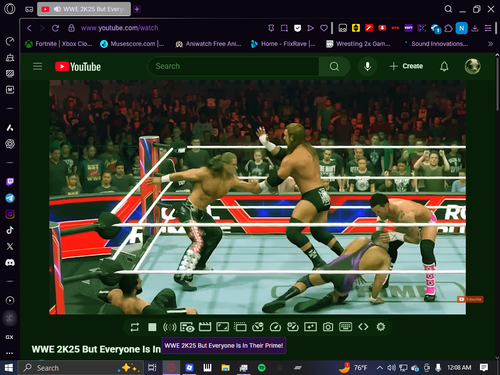This screenshot has width=500, height=375.
Task: Open File Explorer from the taskbar
Action: point(226,368)
